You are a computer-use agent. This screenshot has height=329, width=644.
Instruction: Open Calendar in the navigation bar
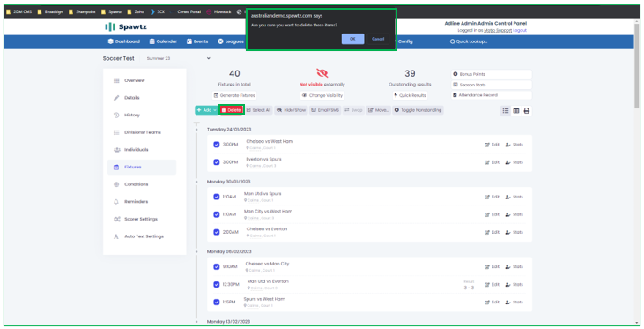point(163,41)
